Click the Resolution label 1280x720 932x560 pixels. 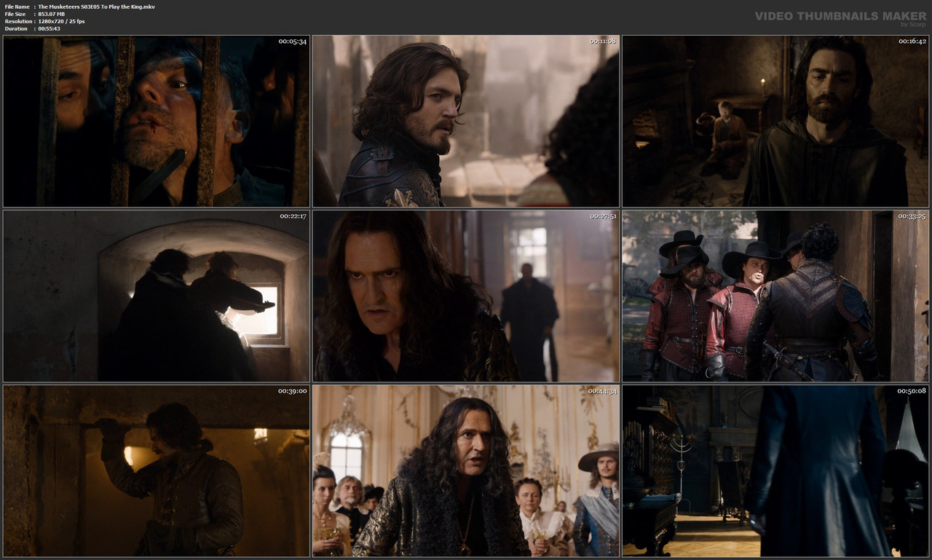[58, 20]
